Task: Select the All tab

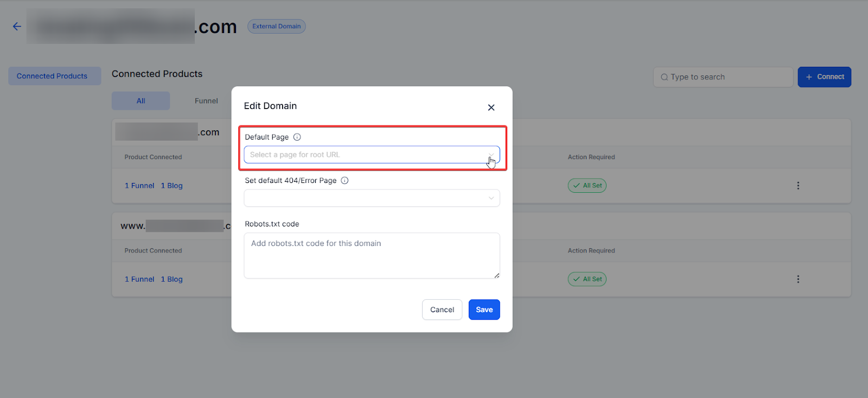Action: [141, 101]
